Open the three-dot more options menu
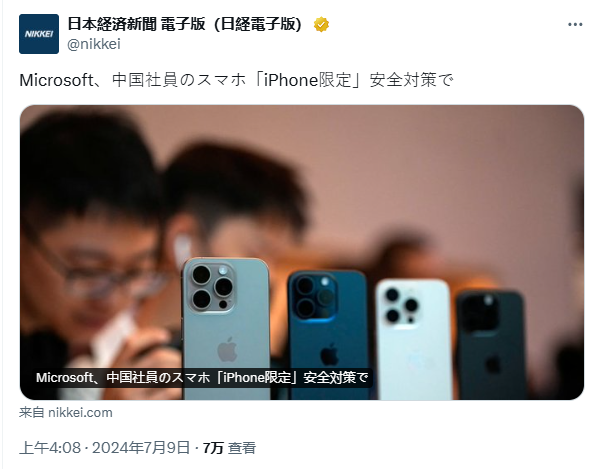Viewport: 600px width, 469px height. pos(575,25)
